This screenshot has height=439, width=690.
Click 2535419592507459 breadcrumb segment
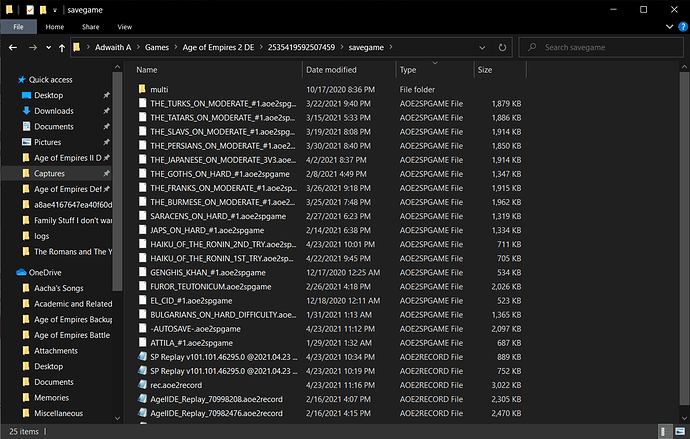tap(301, 48)
